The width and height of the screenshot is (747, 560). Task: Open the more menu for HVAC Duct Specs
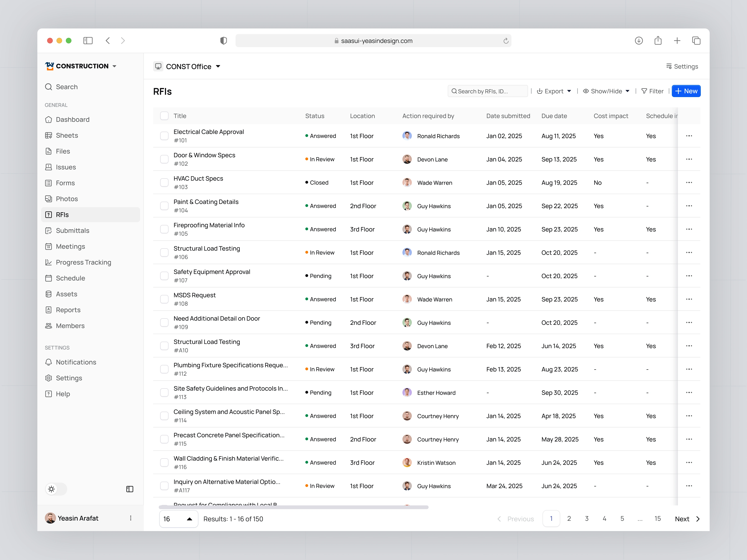pos(689,182)
